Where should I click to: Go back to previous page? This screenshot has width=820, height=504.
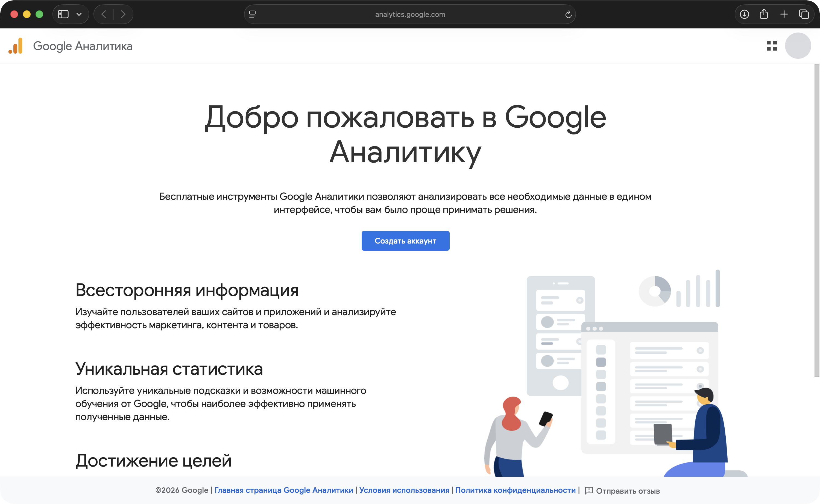coord(104,14)
